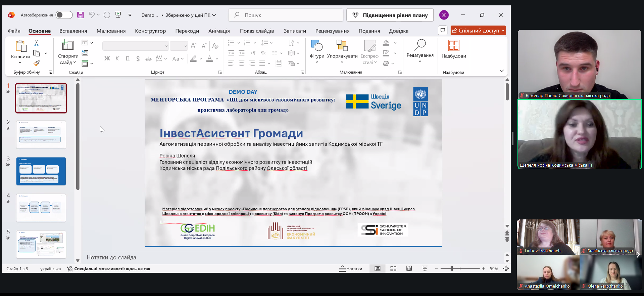Start slideshow from beginning icon
This screenshot has height=296, width=644.
click(118, 15)
